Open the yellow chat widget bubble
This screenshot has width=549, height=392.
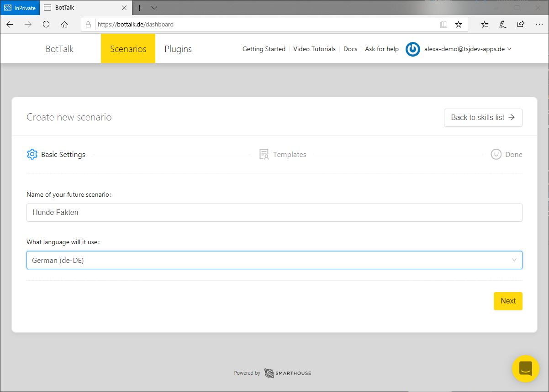click(x=526, y=368)
